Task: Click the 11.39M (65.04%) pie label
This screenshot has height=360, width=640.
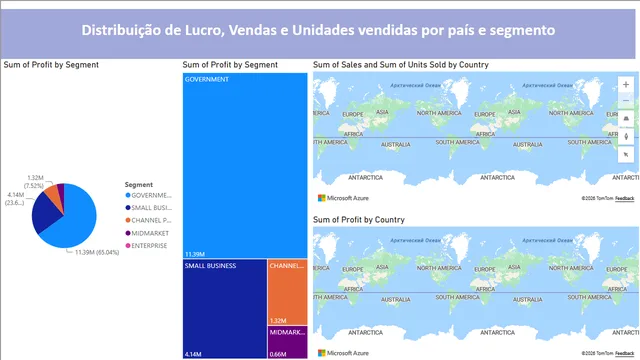Action: (x=97, y=253)
